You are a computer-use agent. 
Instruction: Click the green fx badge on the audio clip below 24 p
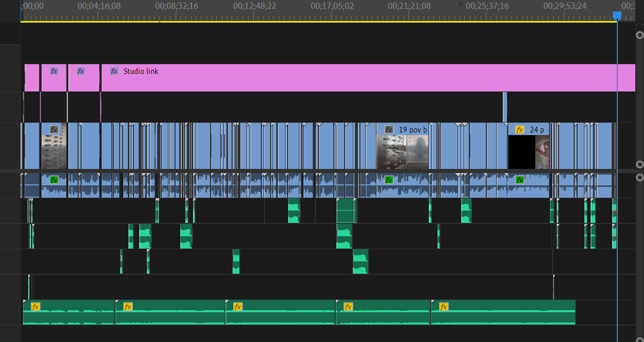[x=519, y=180]
